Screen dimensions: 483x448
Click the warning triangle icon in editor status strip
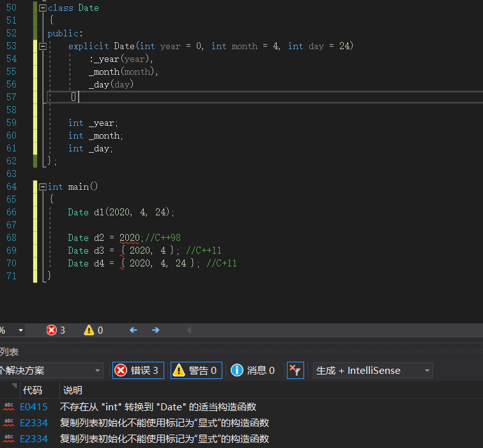[x=89, y=330]
